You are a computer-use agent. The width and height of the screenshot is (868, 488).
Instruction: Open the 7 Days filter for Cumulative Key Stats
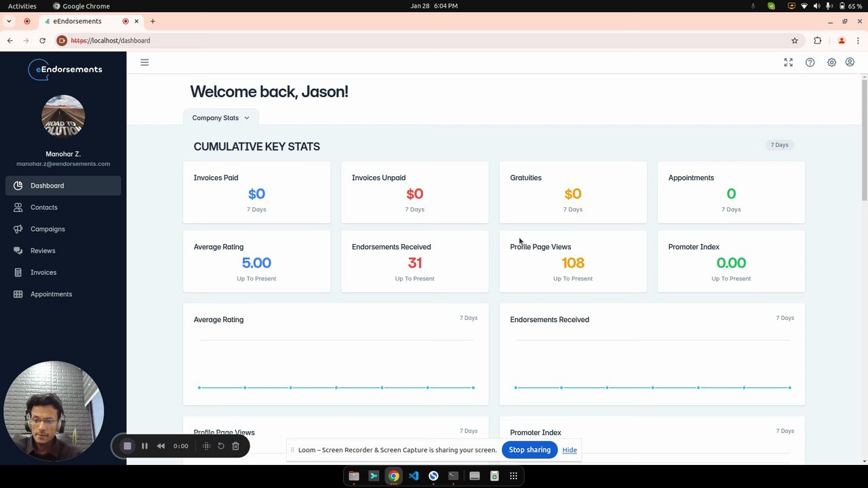click(x=779, y=145)
